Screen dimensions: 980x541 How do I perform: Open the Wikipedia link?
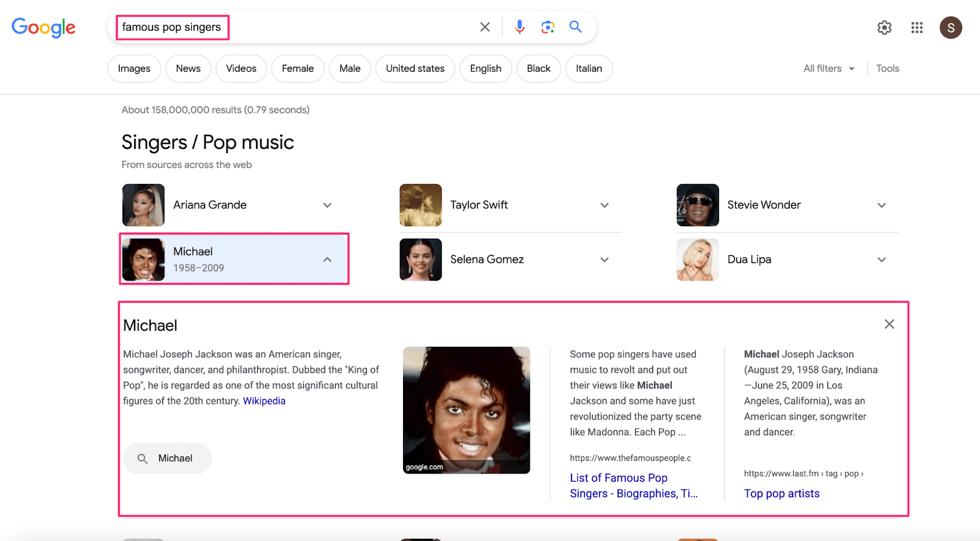pyautogui.click(x=264, y=401)
